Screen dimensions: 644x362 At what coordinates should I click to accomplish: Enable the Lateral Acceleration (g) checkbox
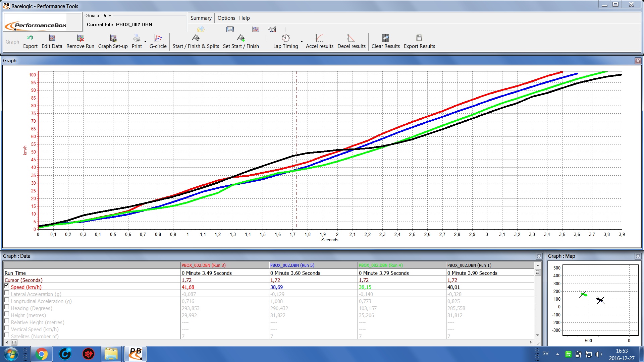pos(6,293)
